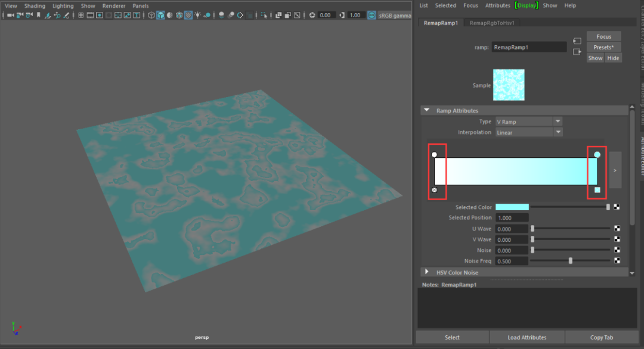This screenshot has width=644, height=349.
Task: Click the Bookmarks icon in viewport toolbar
Action: pyautogui.click(x=39, y=15)
